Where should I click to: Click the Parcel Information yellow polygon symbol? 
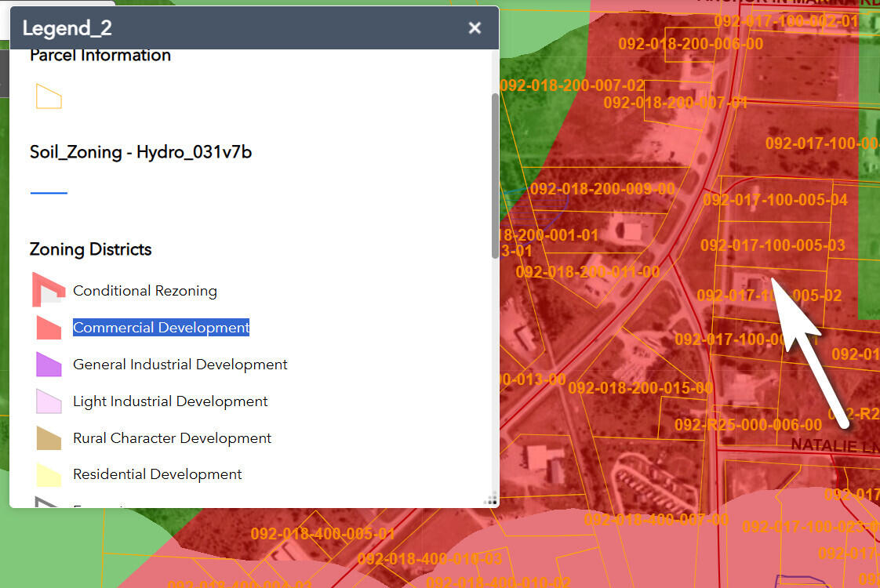pyautogui.click(x=49, y=96)
